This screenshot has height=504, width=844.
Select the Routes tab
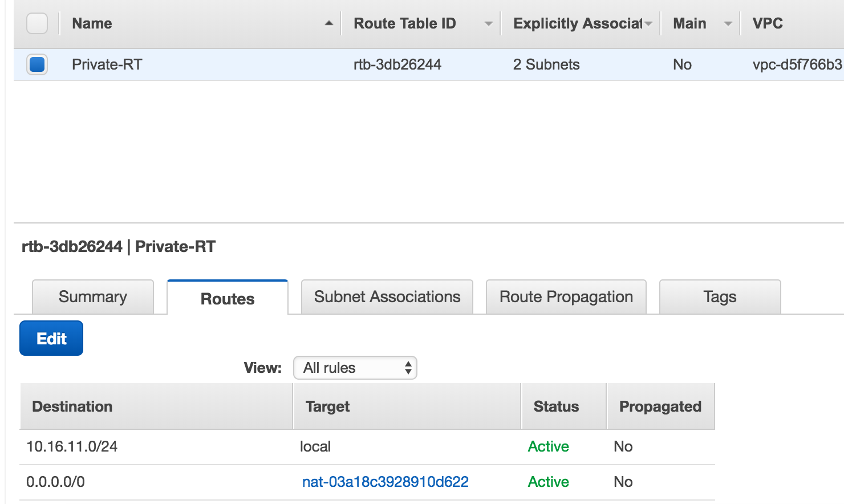point(228,298)
